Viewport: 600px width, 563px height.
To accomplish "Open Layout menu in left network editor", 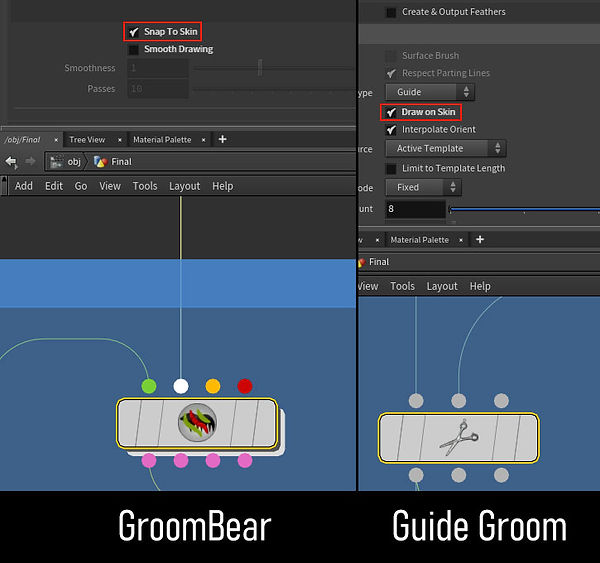I will tap(185, 186).
